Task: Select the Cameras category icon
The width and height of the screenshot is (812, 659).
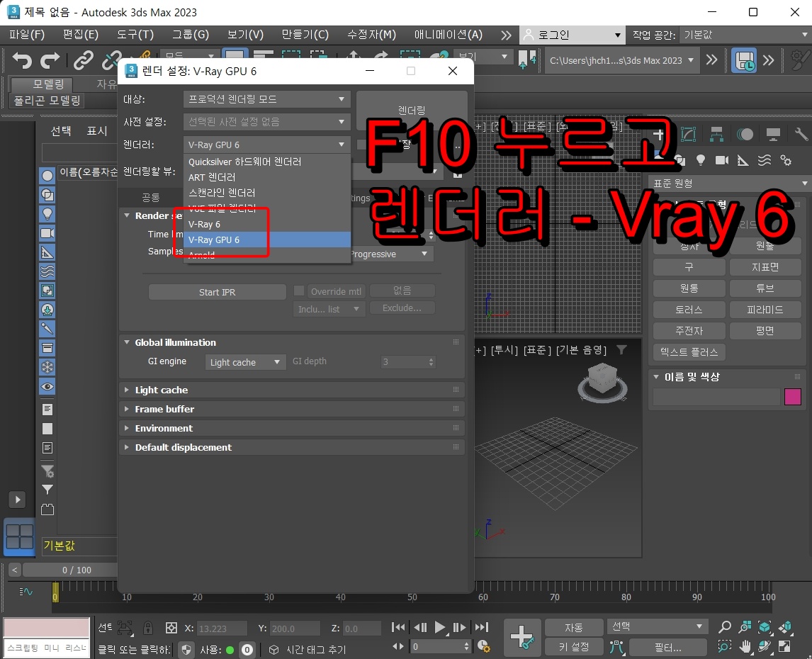Action: pos(721,160)
